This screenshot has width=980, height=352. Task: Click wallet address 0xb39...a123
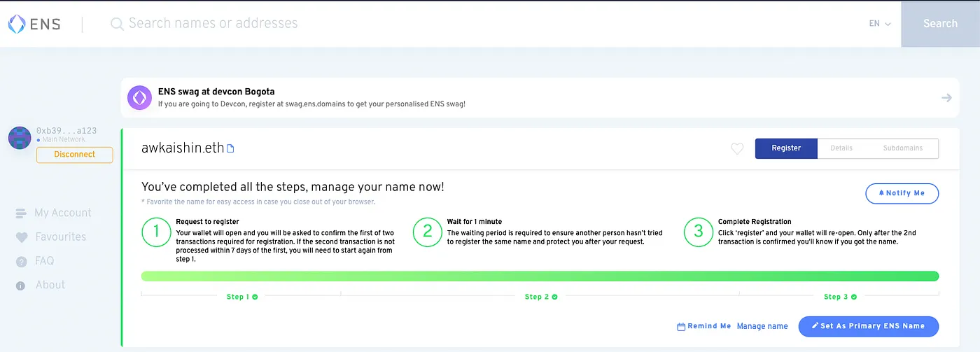pyautogui.click(x=66, y=131)
